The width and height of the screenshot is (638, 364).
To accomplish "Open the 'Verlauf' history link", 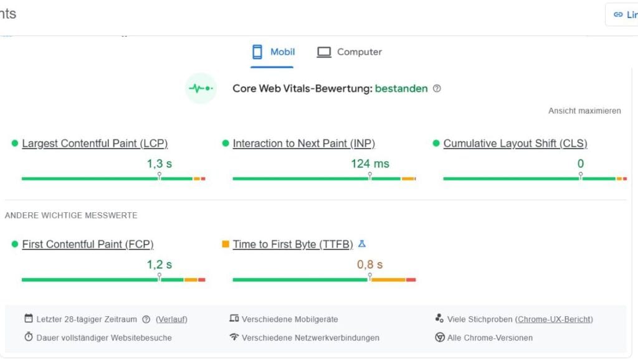I will (x=171, y=319).
